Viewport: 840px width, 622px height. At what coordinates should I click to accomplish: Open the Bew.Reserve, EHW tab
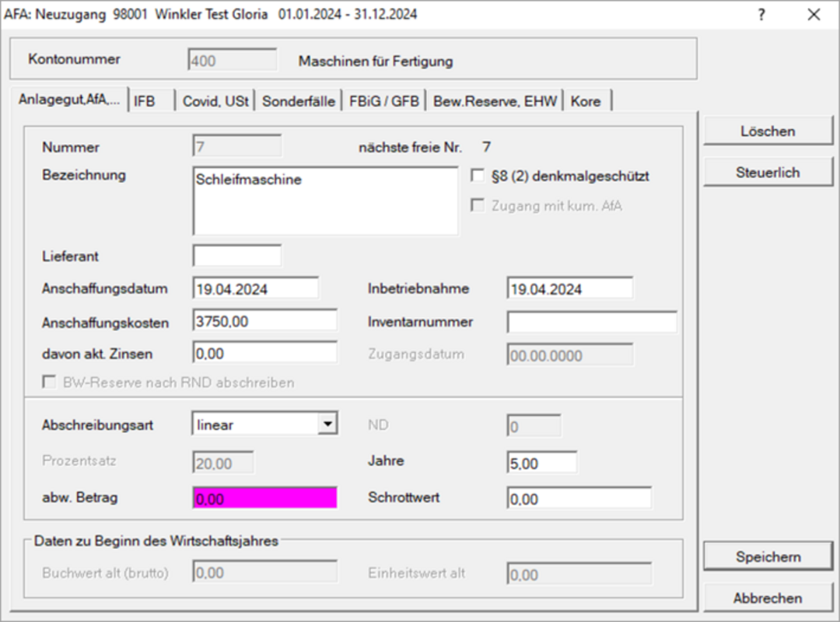[x=495, y=101]
